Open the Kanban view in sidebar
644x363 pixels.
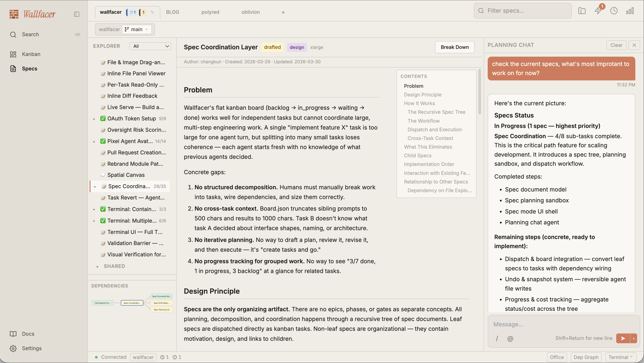pos(31,54)
